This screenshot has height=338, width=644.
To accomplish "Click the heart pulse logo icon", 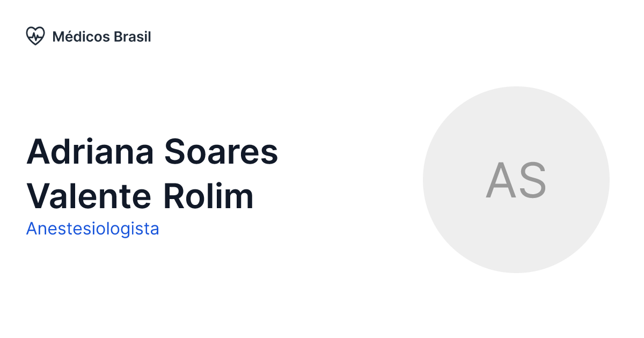I will click(x=35, y=36).
